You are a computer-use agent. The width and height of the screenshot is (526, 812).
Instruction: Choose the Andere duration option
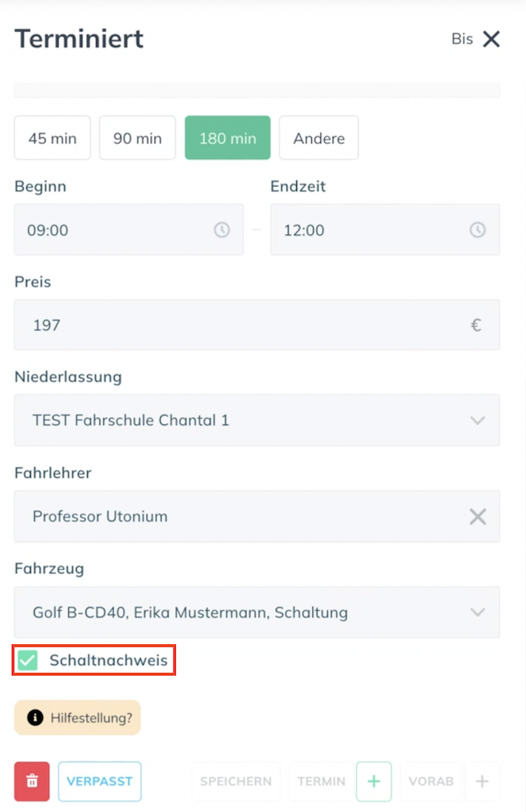click(x=318, y=138)
